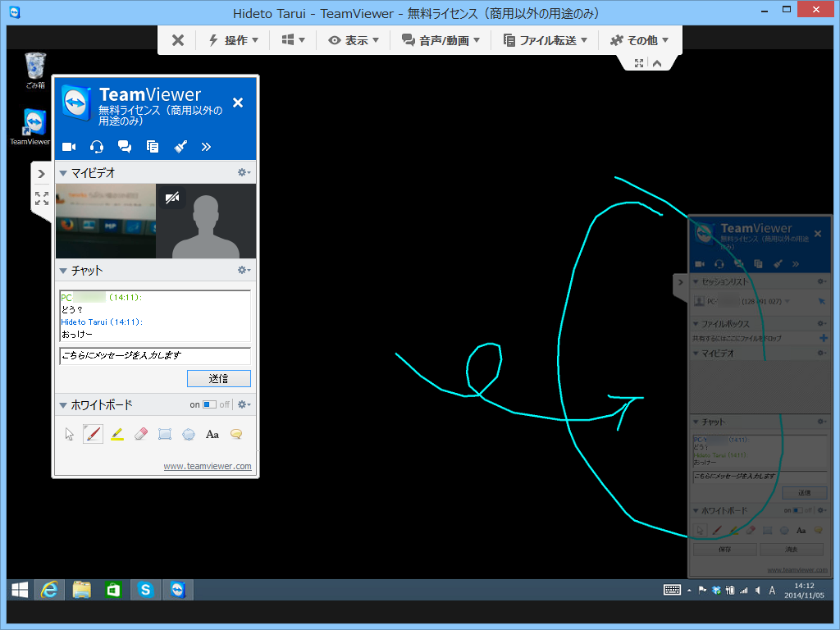Open the Recycle Bin icon on remote desktop
This screenshot has height=630, width=840.
point(35,71)
